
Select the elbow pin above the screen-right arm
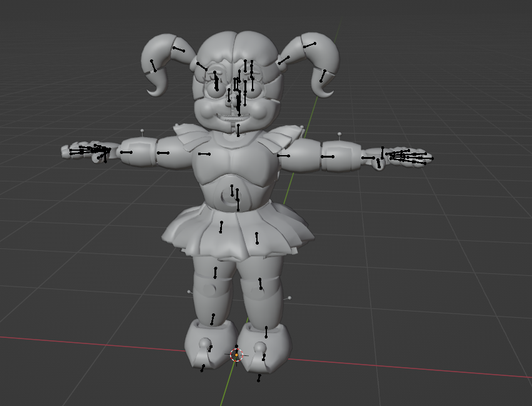click(x=339, y=136)
